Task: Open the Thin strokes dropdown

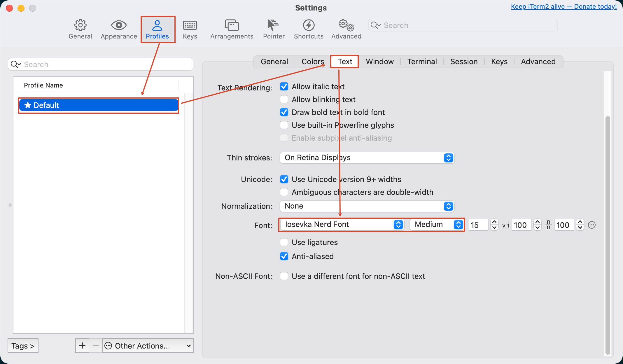Action: click(x=367, y=158)
